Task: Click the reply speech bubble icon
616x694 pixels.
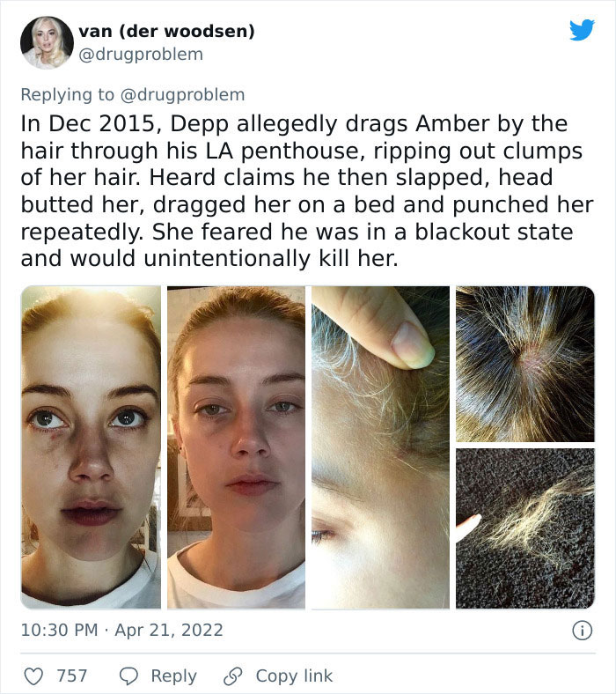Action: tap(128, 676)
